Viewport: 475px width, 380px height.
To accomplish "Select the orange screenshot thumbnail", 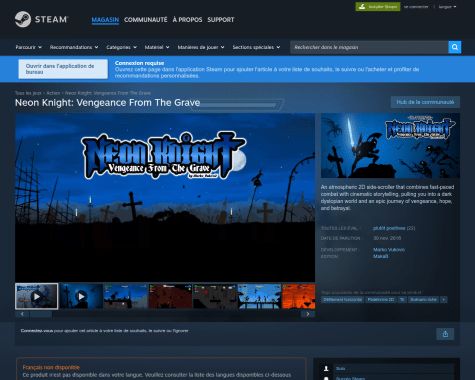I will [x=299, y=296].
